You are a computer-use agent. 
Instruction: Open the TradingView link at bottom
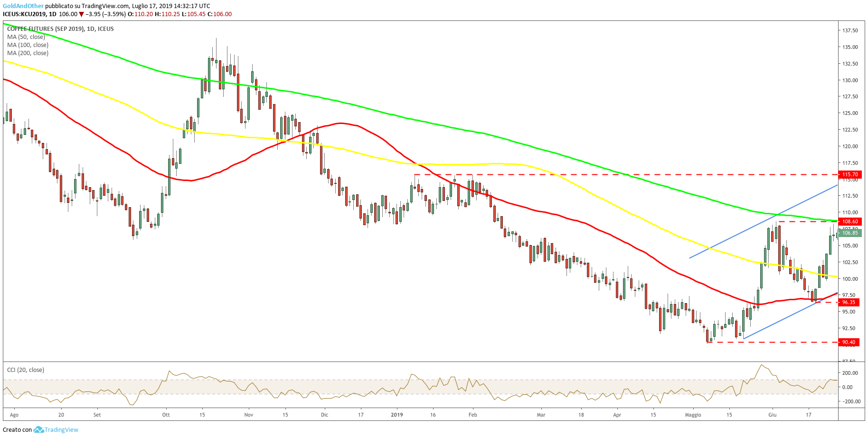tap(61, 430)
